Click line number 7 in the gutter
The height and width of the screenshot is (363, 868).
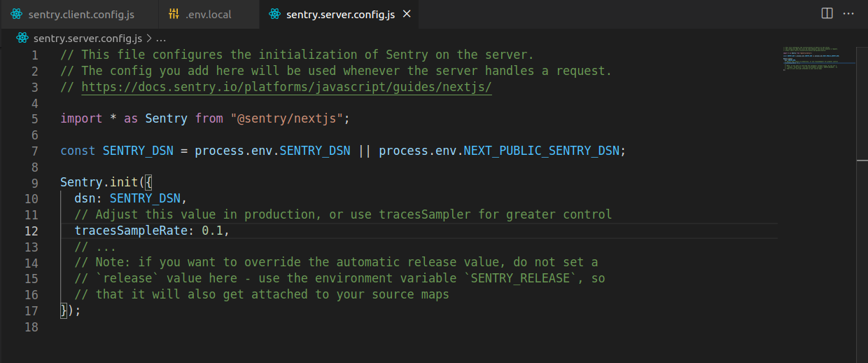pos(35,151)
